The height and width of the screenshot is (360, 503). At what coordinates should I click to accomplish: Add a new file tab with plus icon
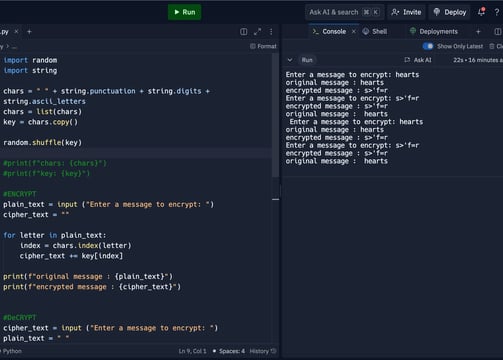coord(29,32)
